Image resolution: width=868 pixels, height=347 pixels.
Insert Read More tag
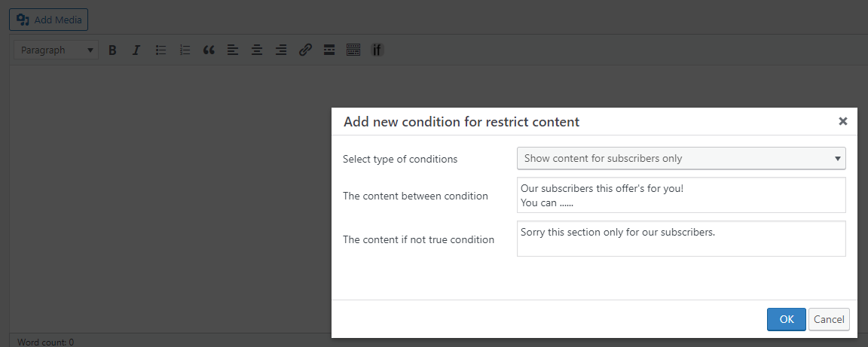[329, 50]
